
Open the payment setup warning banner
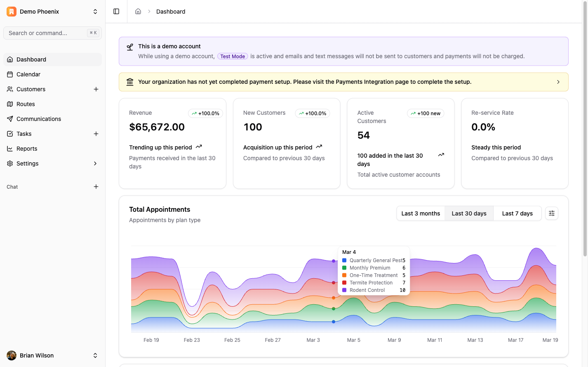tap(343, 82)
